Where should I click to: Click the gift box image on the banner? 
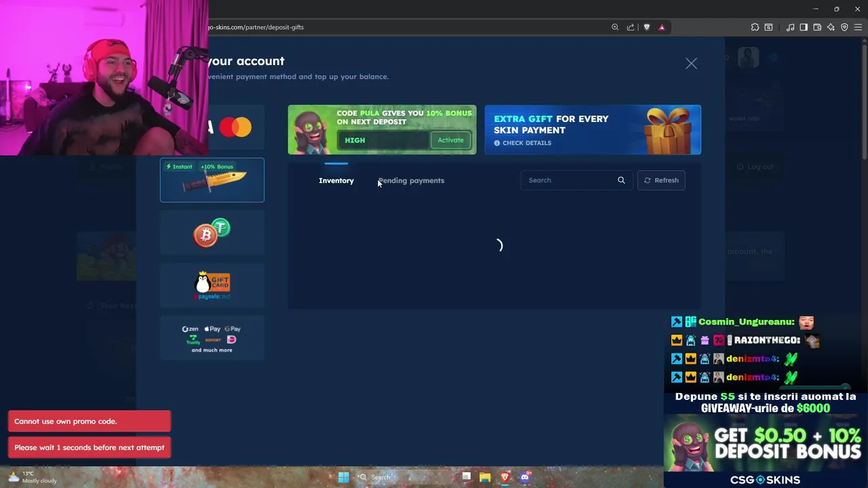point(667,130)
